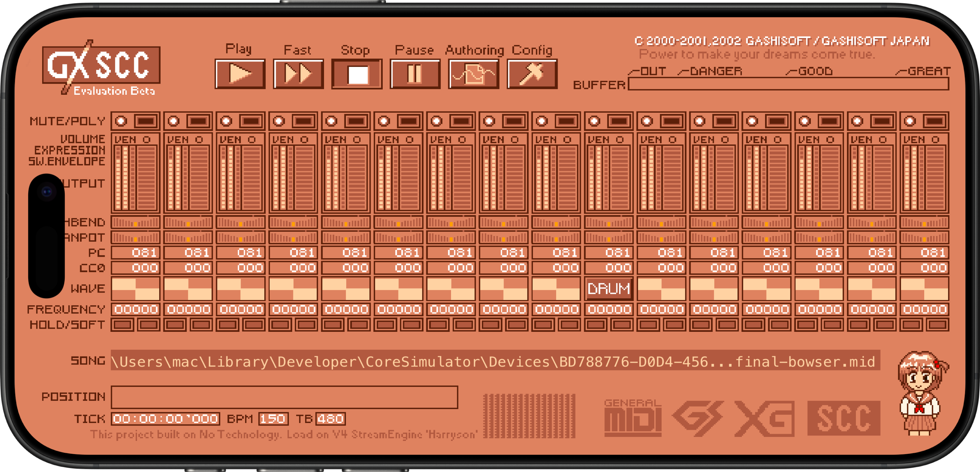
Task: Toggle the DRUM channel's Hold box
Action: click(596, 325)
